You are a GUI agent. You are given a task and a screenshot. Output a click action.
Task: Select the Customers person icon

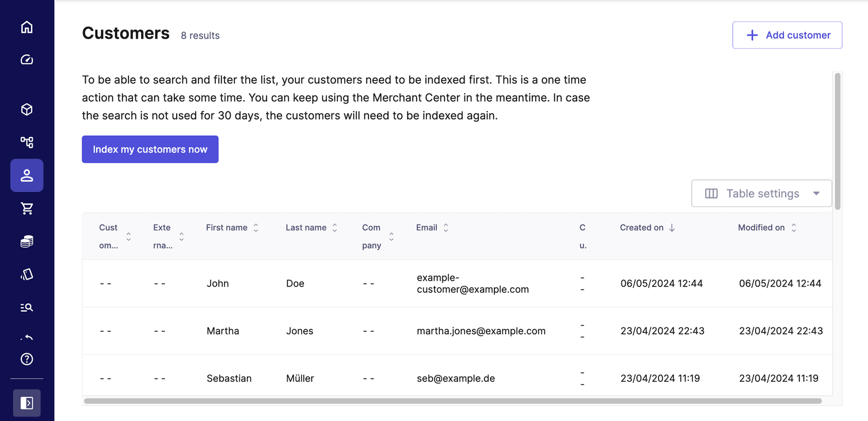point(26,175)
